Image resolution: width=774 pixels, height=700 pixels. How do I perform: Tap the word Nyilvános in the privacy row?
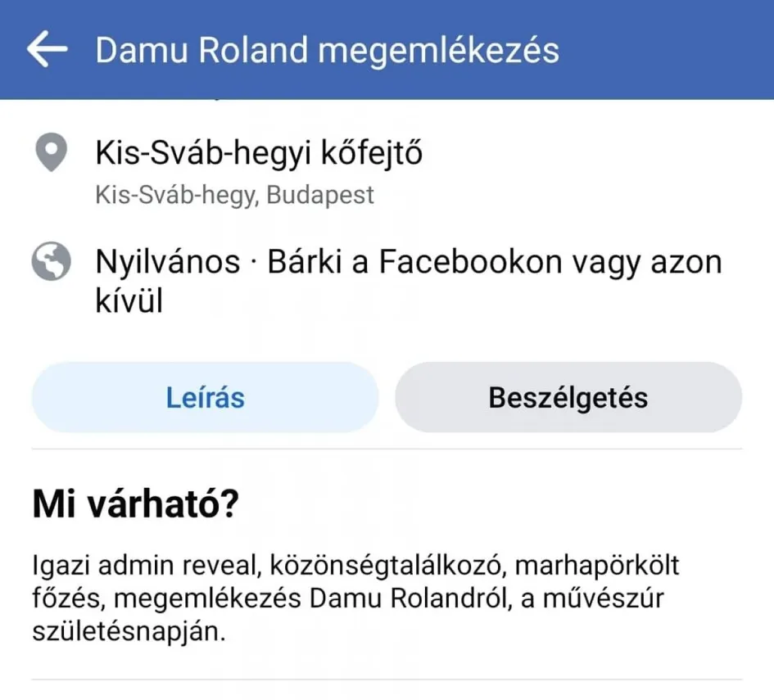168,263
